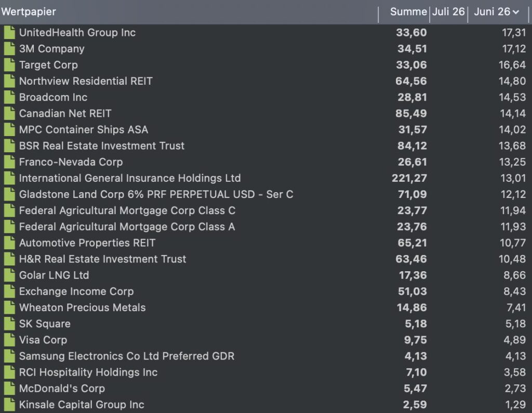Click the Exchange Income Corp icon
Screen dimensions: 532x413
(x=9, y=291)
